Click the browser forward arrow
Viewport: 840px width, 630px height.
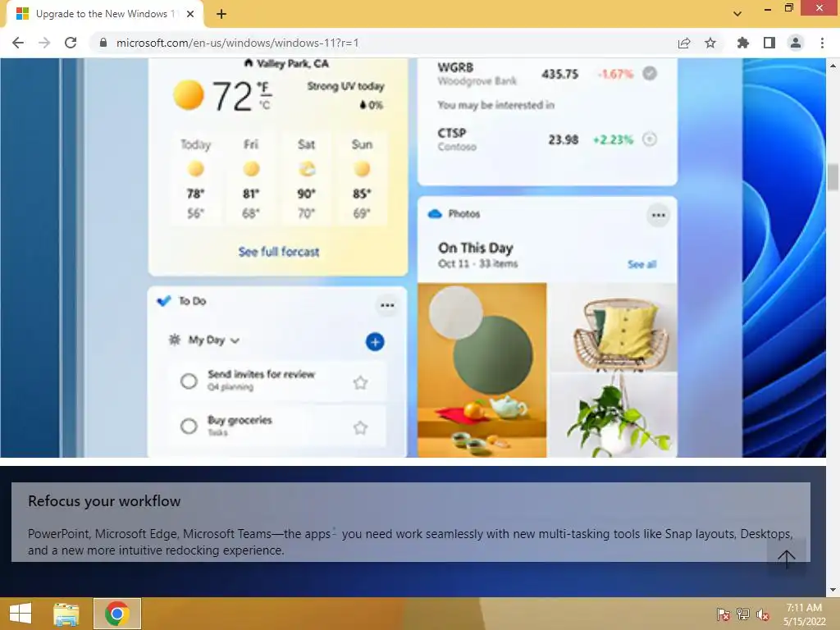[44, 43]
